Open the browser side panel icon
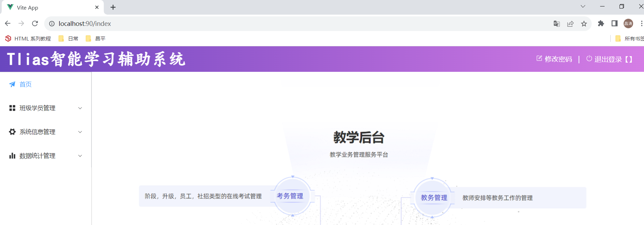This screenshot has height=225, width=644. pyautogui.click(x=614, y=23)
